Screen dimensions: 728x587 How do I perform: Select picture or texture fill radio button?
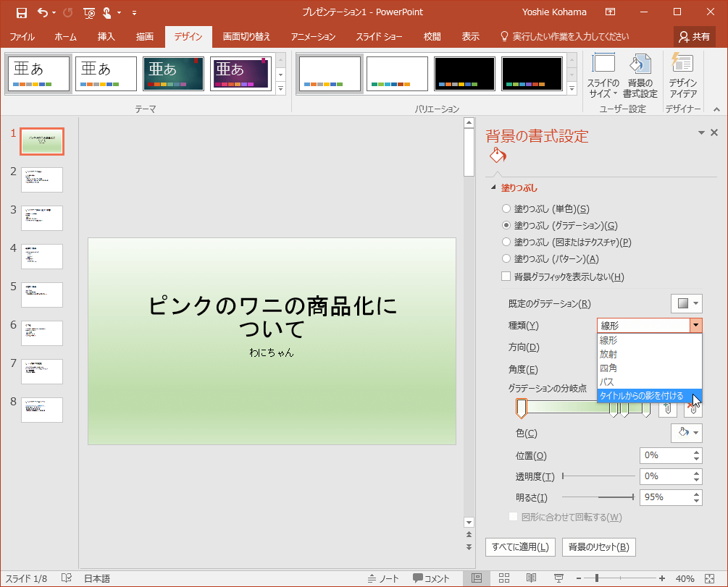pyautogui.click(x=506, y=242)
